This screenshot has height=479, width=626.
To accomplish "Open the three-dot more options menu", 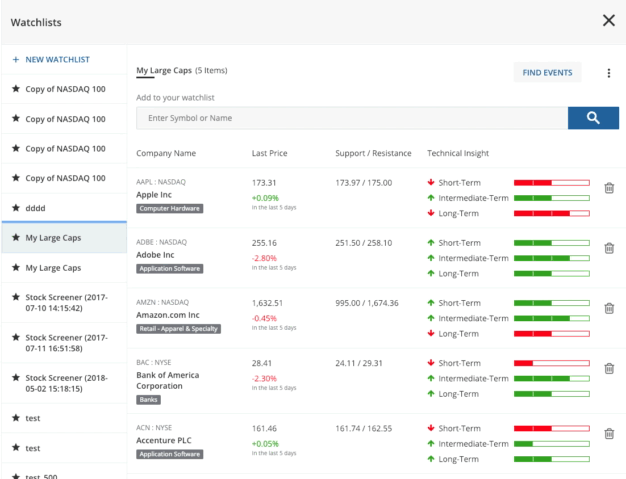I will click(608, 73).
